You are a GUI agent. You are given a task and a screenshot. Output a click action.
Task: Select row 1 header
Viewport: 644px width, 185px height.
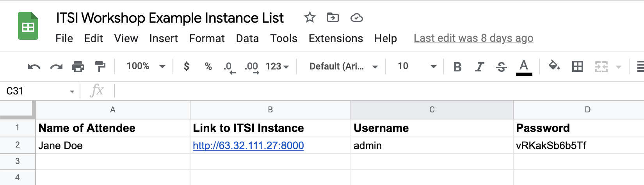click(18, 128)
